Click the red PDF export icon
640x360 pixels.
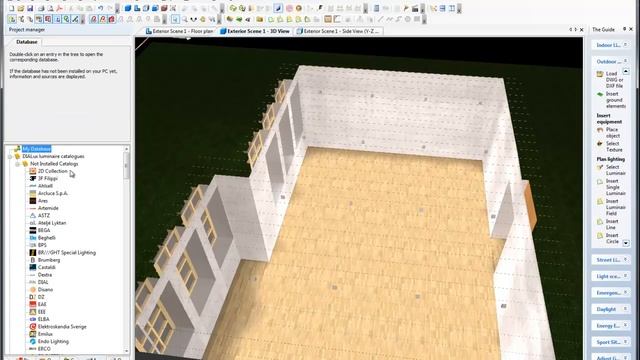pos(60,8)
